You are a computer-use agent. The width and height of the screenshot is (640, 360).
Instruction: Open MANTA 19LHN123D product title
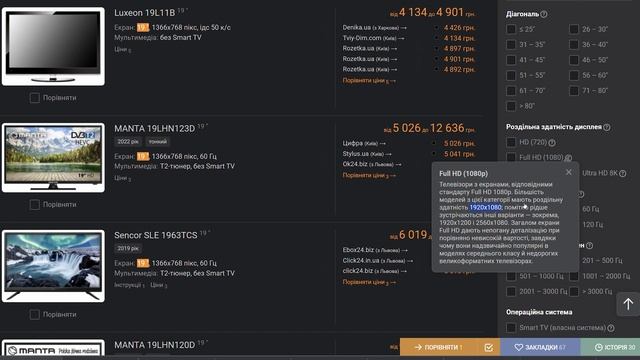click(x=155, y=129)
